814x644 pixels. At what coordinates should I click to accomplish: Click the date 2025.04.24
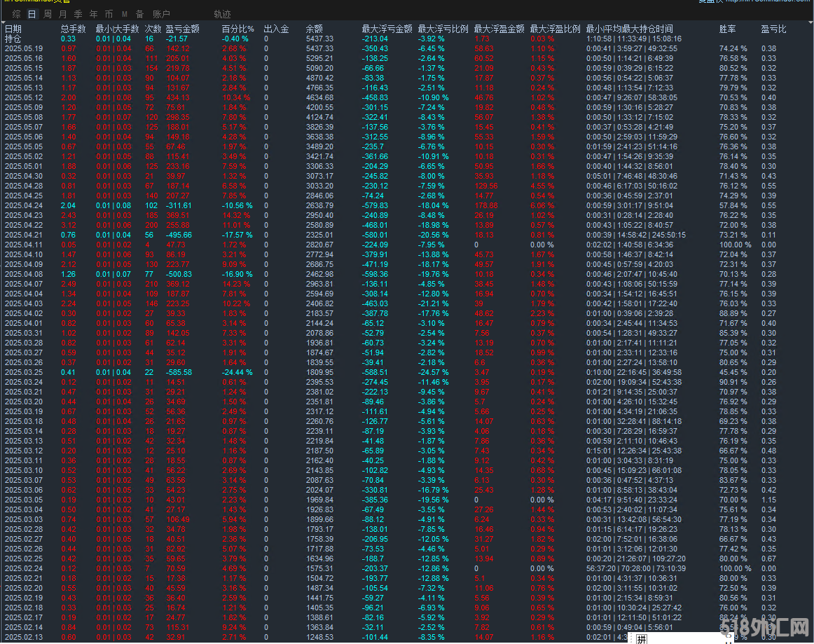click(24, 205)
